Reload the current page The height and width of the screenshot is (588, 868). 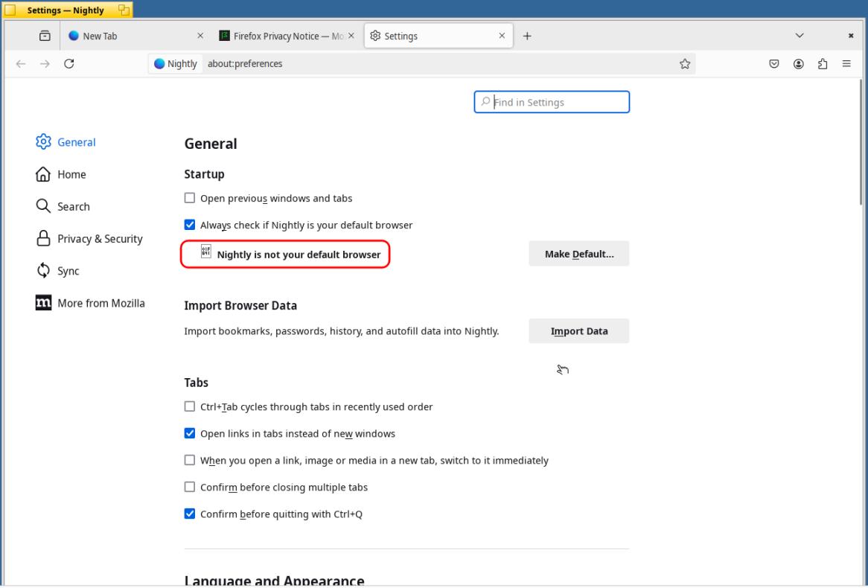(x=69, y=64)
